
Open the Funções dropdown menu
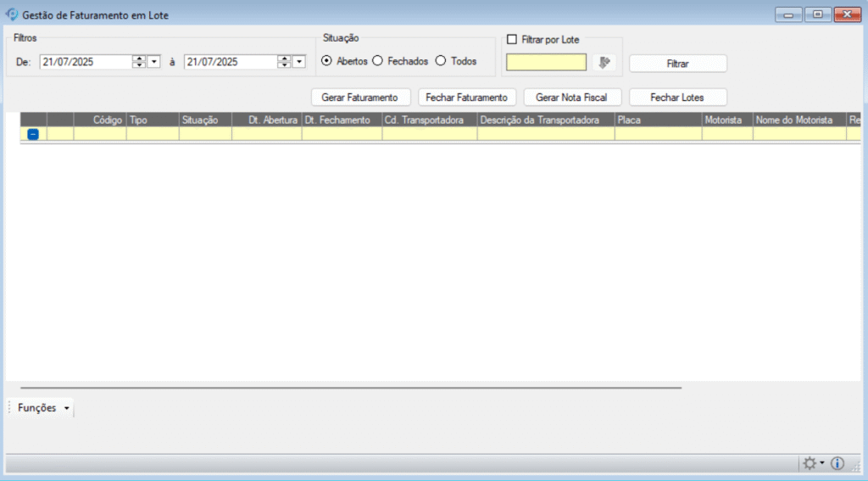click(44, 408)
